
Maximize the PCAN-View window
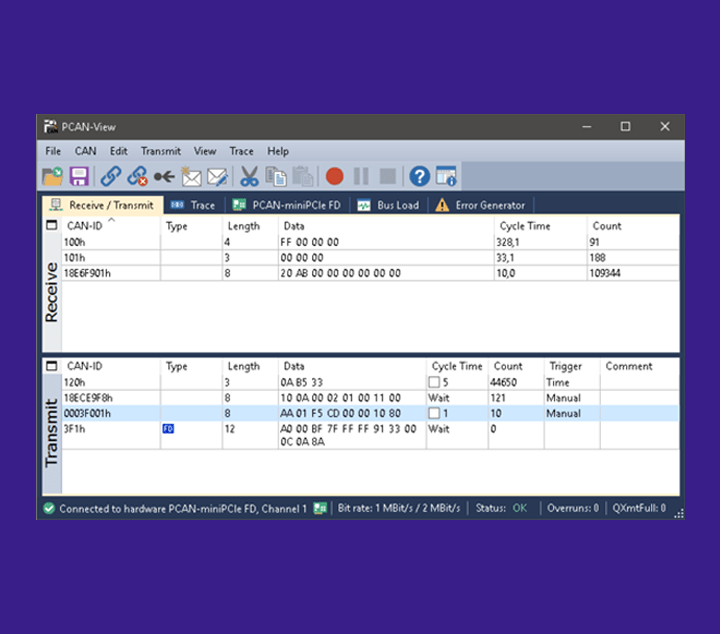point(625,126)
